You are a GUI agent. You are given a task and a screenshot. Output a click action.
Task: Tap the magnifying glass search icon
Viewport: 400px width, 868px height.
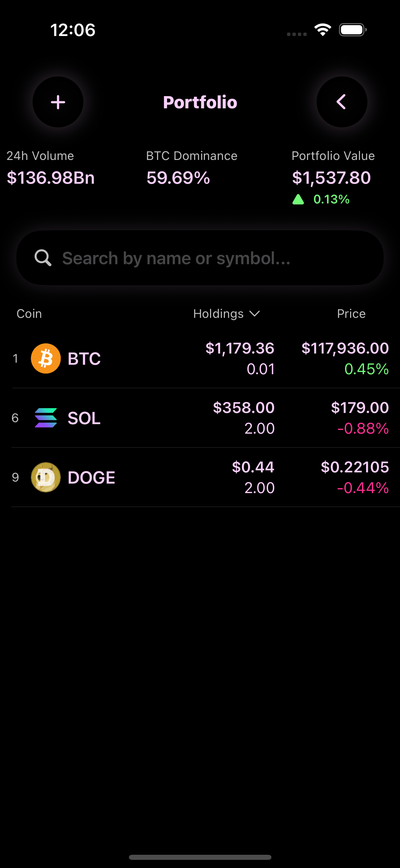coord(43,258)
